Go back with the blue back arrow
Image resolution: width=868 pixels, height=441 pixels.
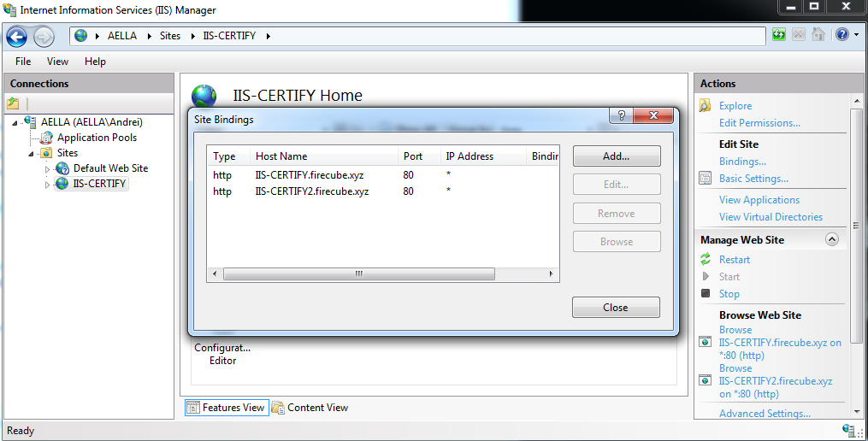(x=16, y=37)
